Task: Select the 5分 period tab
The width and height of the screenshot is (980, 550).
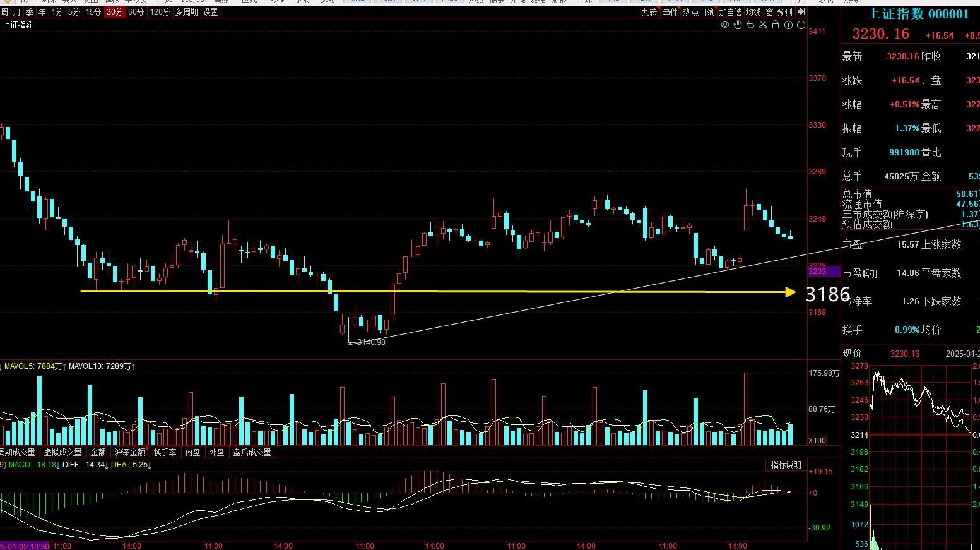Action: [x=74, y=12]
